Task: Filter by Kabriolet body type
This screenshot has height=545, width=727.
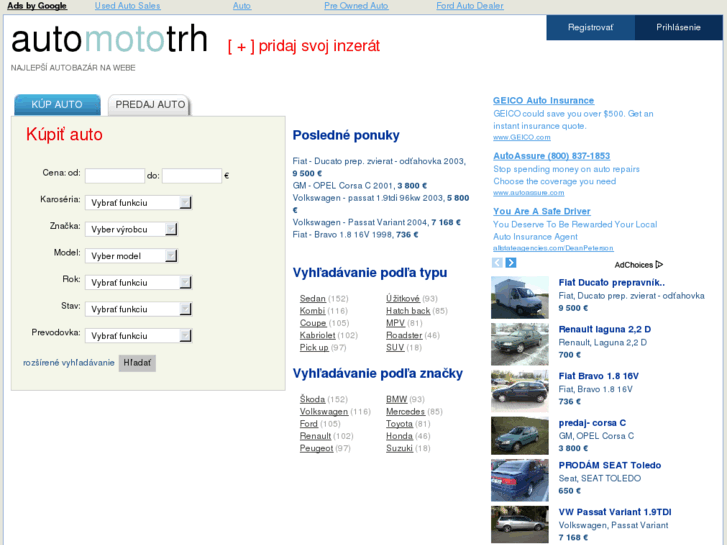Action: click(317, 335)
